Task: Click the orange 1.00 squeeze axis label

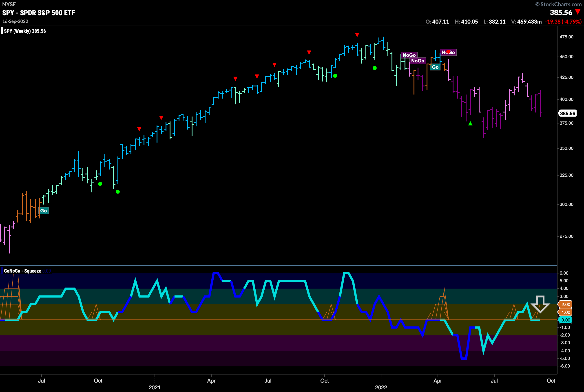Action: click(565, 312)
